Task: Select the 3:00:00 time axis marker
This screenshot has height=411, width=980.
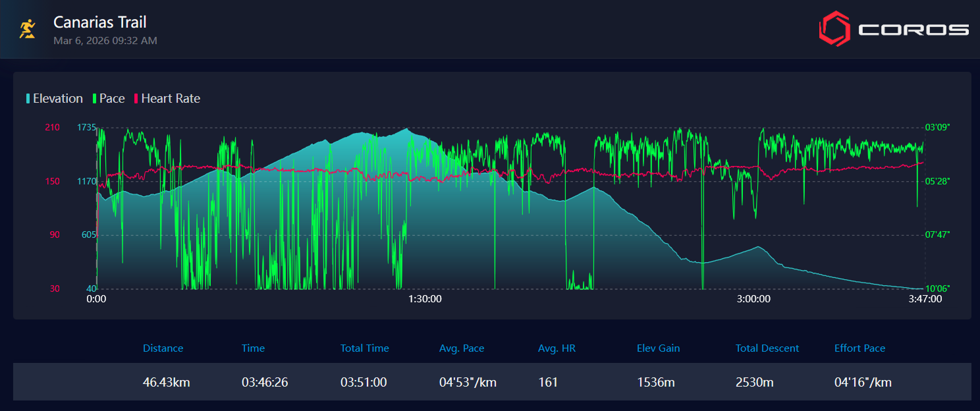Action: (x=753, y=299)
